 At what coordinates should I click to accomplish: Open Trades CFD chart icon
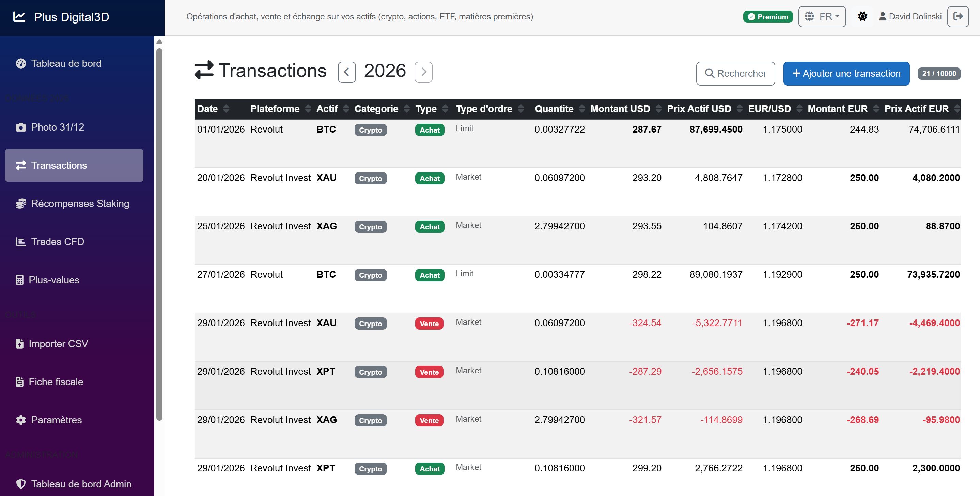point(20,242)
